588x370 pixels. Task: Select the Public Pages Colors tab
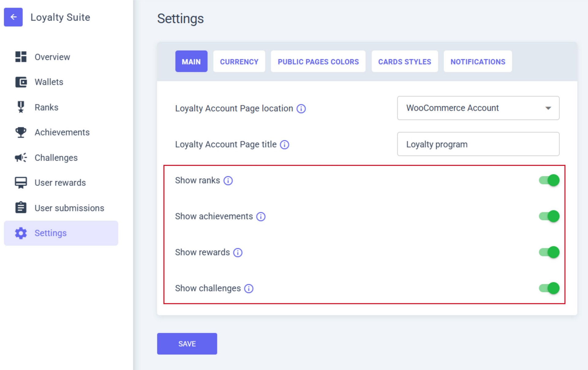[318, 62]
